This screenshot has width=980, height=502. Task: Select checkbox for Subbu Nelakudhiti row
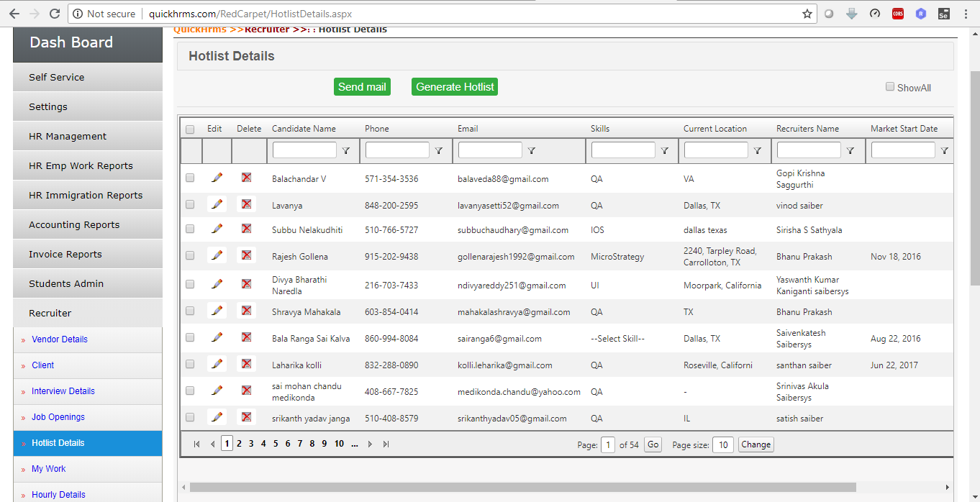190,229
